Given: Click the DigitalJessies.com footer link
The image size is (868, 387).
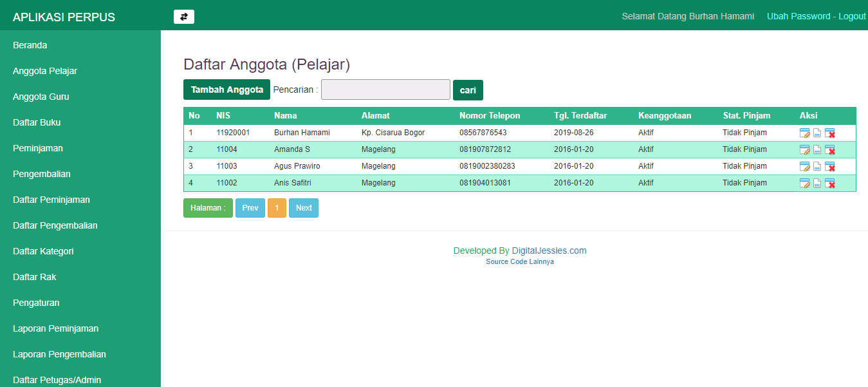Looking at the screenshot, I should pyautogui.click(x=550, y=250).
